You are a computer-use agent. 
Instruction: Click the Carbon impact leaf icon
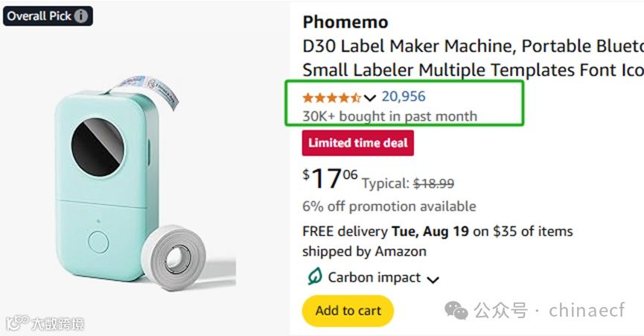click(314, 277)
